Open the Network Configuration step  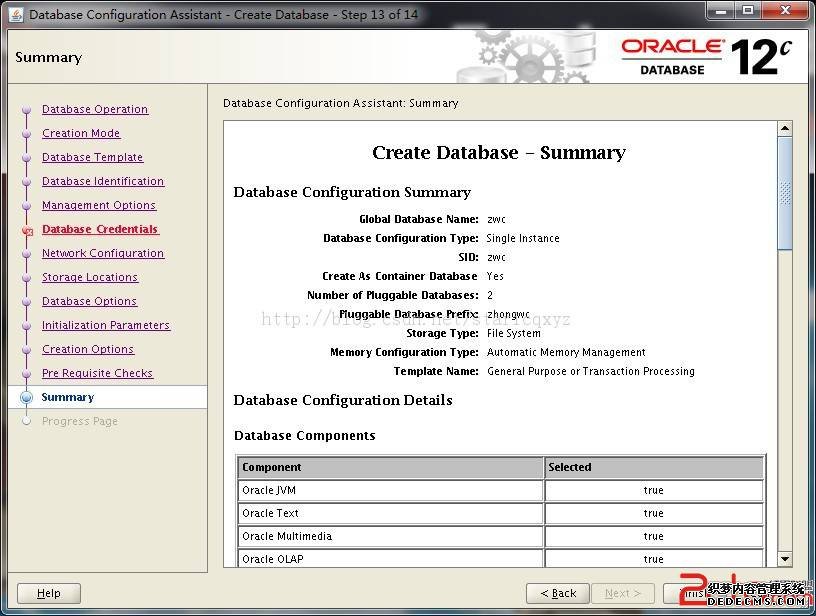tap(103, 254)
